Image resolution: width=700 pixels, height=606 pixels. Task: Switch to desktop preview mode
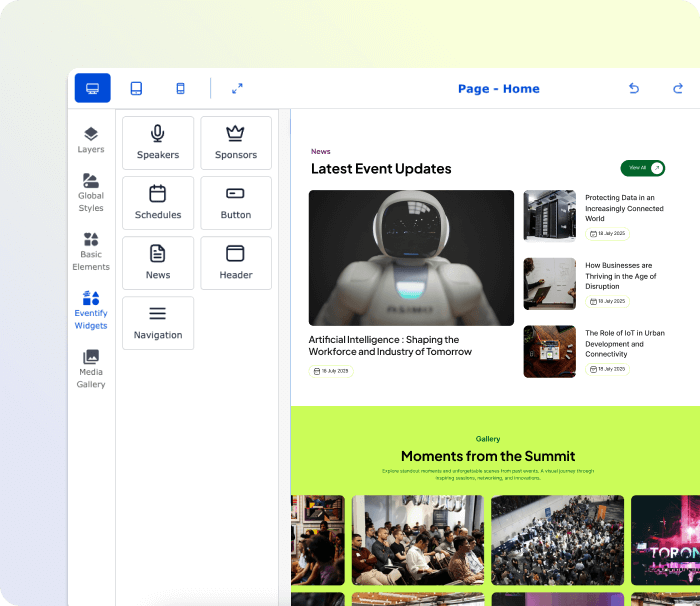pyautogui.click(x=92, y=88)
